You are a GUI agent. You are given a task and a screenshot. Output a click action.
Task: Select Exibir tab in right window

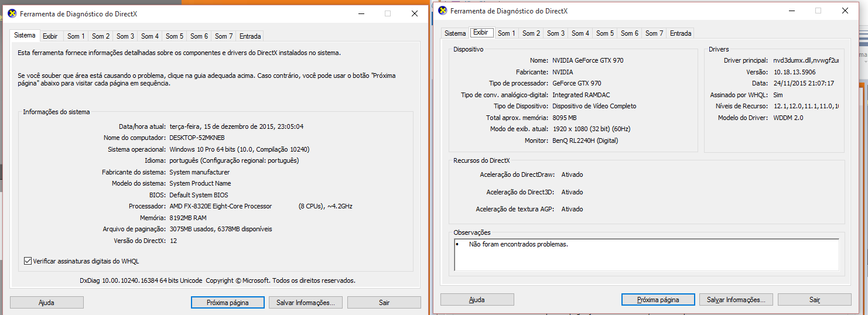(481, 33)
